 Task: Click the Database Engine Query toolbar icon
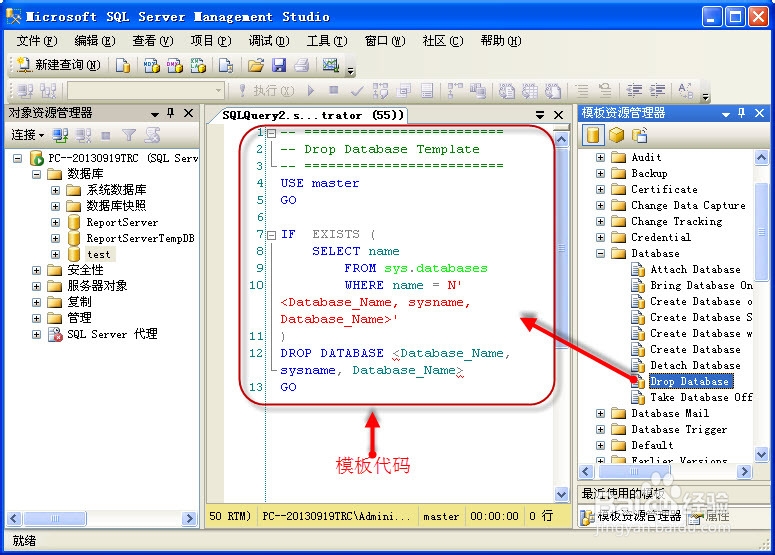(x=123, y=65)
